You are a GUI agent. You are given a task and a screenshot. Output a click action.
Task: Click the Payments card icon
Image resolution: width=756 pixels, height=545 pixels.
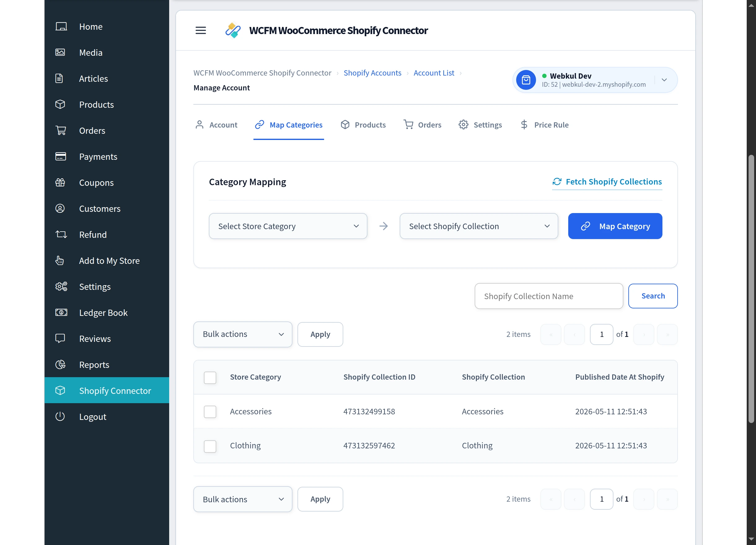[x=61, y=156]
